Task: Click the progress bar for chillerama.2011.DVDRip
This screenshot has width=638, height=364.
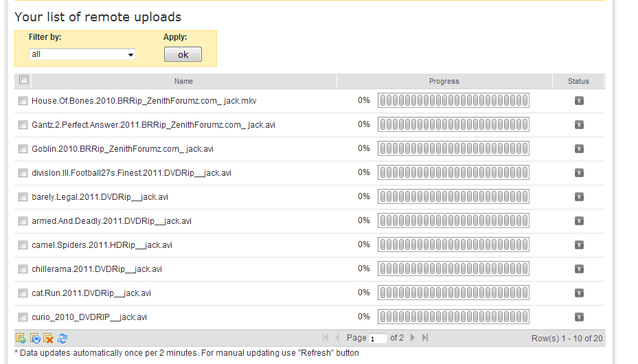Action: pyautogui.click(x=453, y=269)
